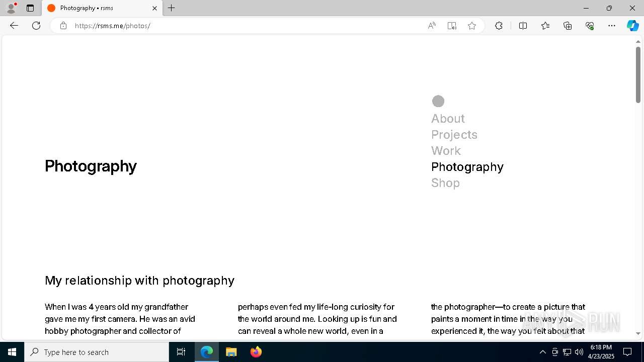
Task: Go back to the previous page
Action: 14,26
